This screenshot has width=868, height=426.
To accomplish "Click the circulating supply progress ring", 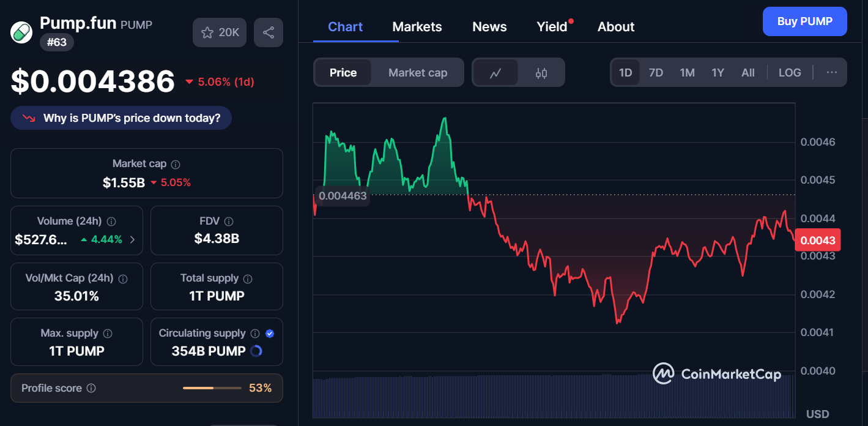I will [x=256, y=351].
